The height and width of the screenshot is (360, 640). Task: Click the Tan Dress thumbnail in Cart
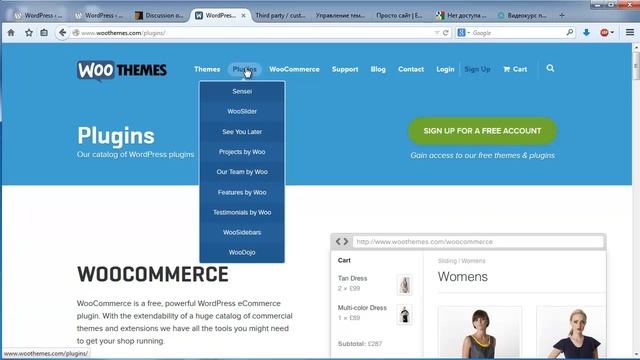pyautogui.click(x=404, y=284)
